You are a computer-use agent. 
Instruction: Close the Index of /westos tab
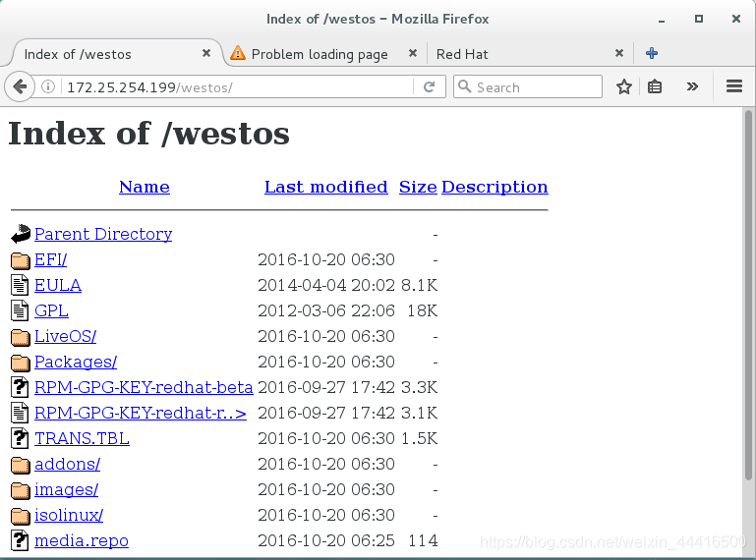[x=206, y=53]
